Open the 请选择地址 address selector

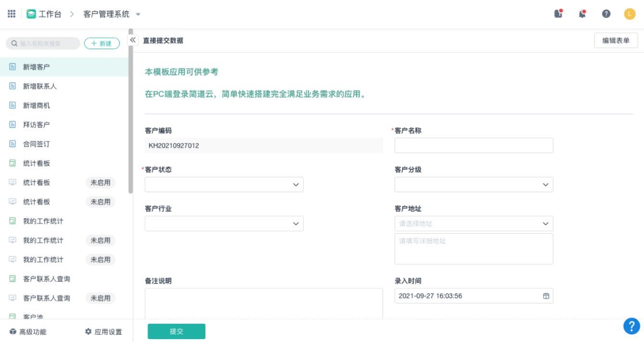tap(474, 224)
